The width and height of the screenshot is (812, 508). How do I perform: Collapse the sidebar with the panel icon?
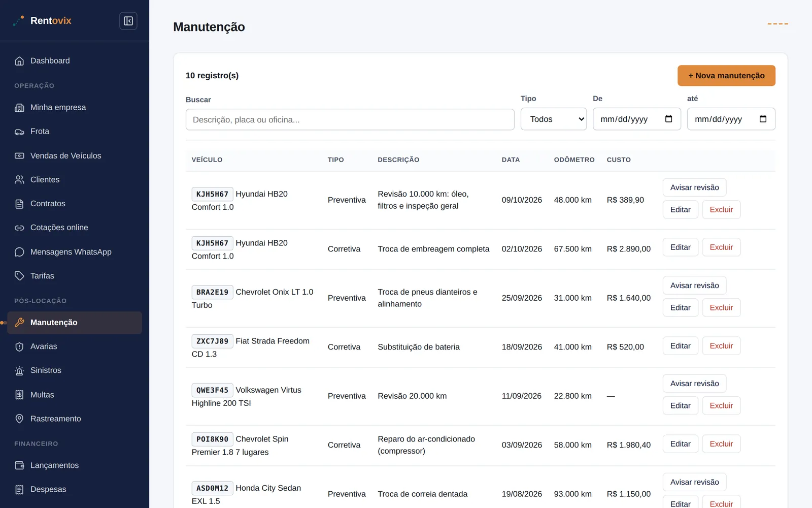point(128,21)
